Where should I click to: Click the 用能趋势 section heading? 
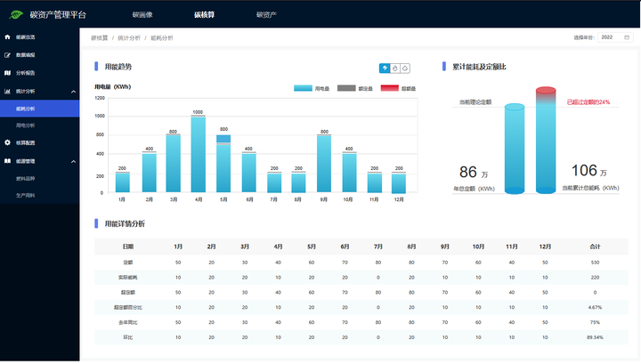tap(118, 67)
